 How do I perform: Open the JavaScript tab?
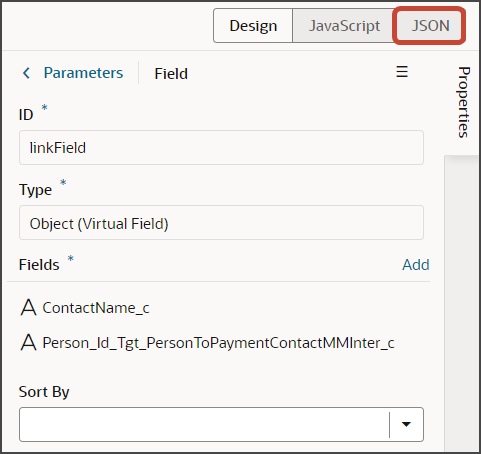[x=344, y=26]
